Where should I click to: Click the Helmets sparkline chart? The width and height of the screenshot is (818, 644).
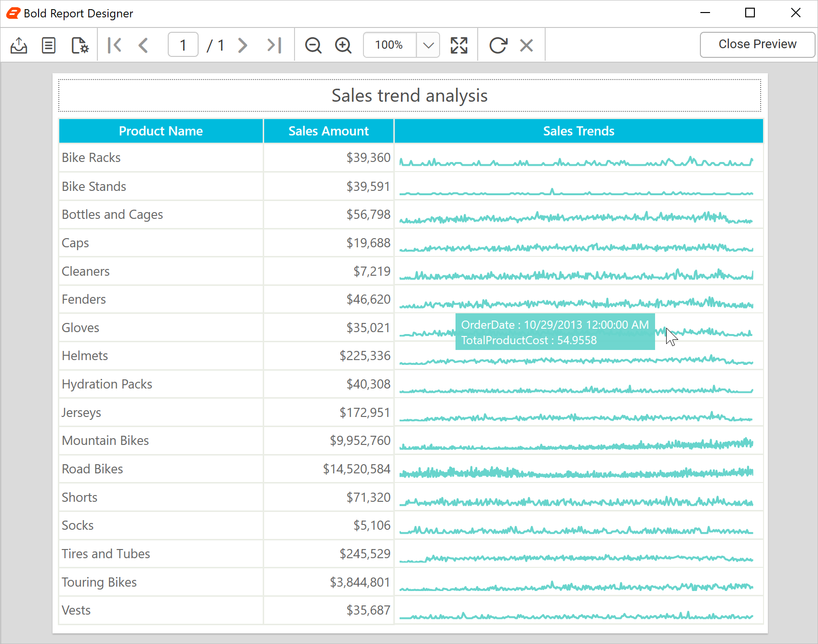coord(577,360)
